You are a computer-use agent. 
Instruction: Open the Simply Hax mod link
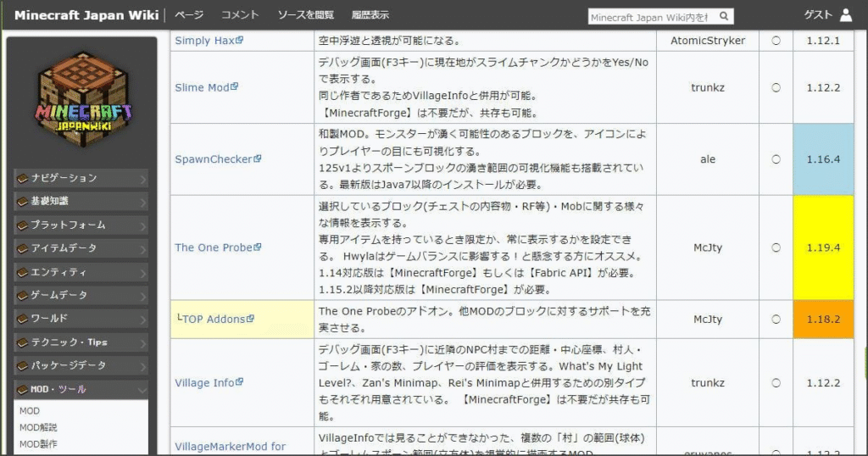[x=205, y=41]
